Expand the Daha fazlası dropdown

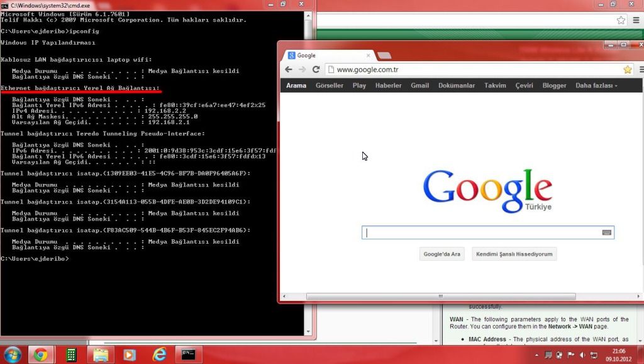596,86
